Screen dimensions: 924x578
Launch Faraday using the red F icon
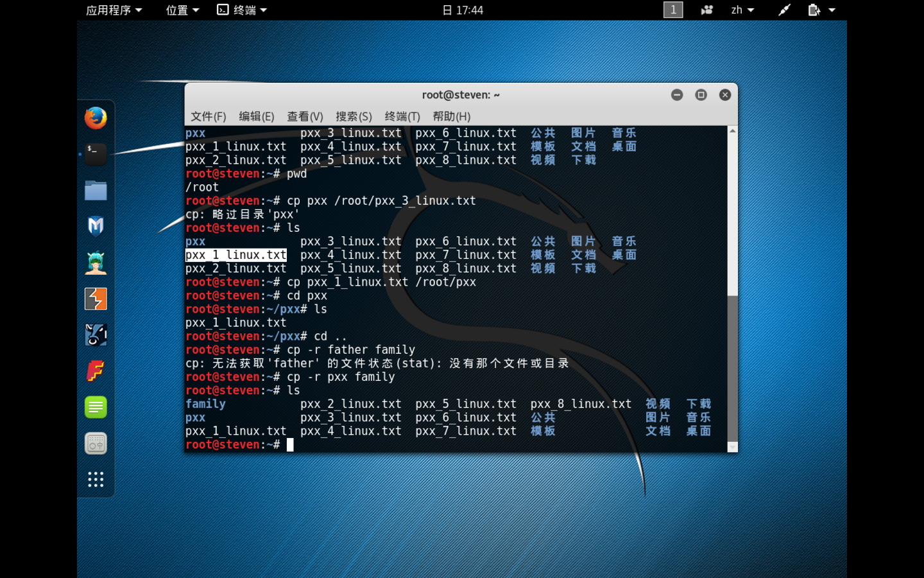[x=96, y=371]
